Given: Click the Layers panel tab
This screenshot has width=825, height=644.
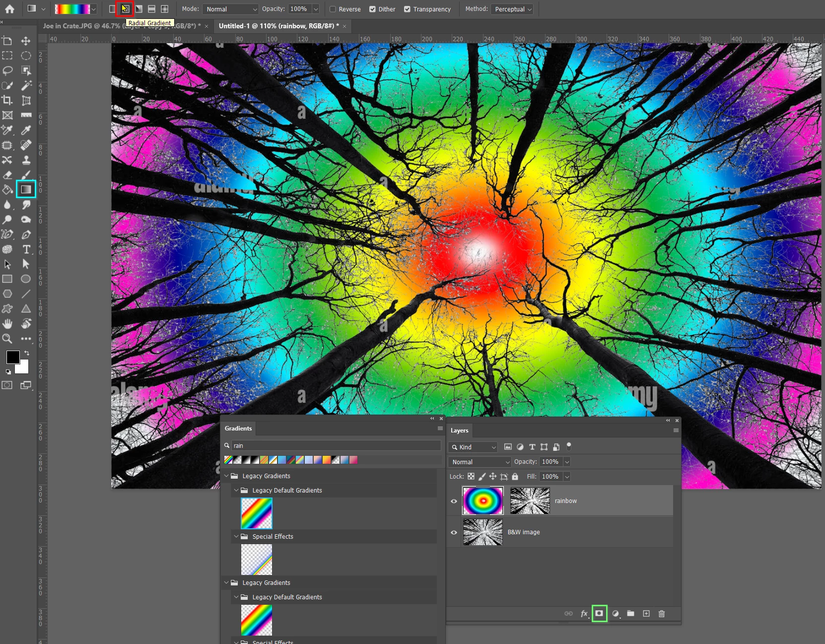Looking at the screenshot, I should pyautogui.click(x=460, y=430).
